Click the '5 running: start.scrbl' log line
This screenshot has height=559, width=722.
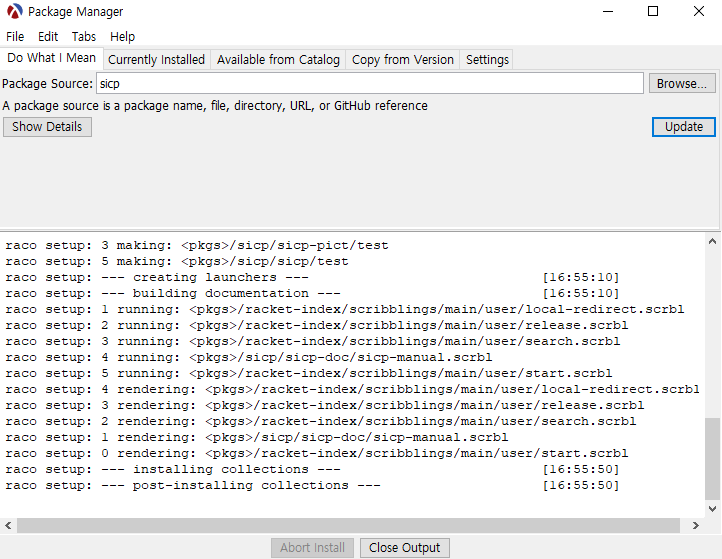point(309,373)
